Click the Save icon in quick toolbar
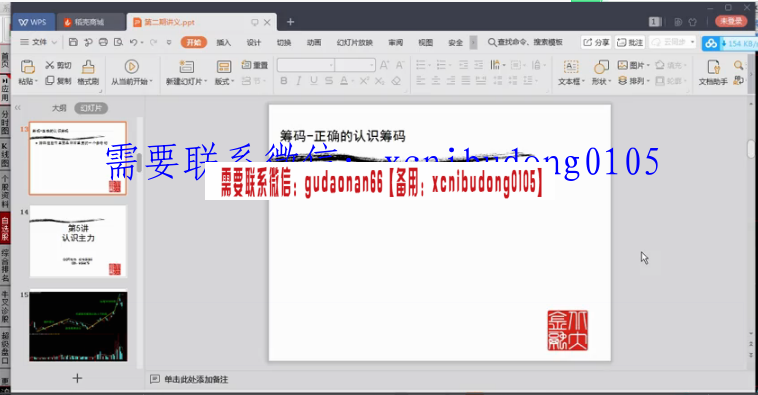 click(x=73, y=43)
